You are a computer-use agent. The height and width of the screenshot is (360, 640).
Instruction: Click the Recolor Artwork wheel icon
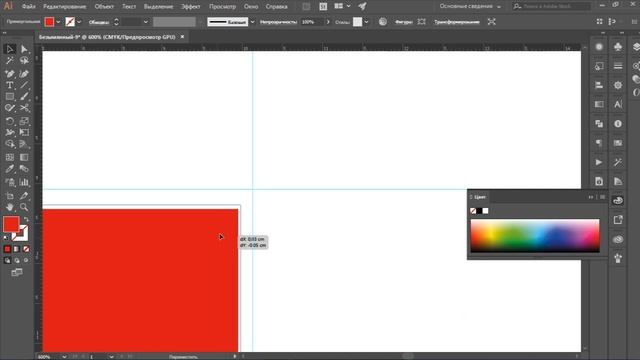click(382, 22)
